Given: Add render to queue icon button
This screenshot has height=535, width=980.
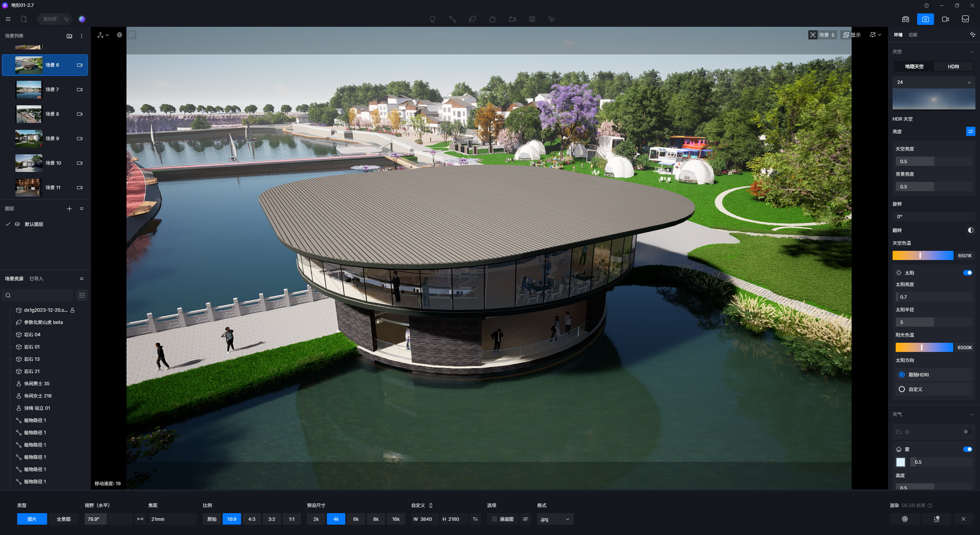Looking at the screenshot, I should 936,519.
